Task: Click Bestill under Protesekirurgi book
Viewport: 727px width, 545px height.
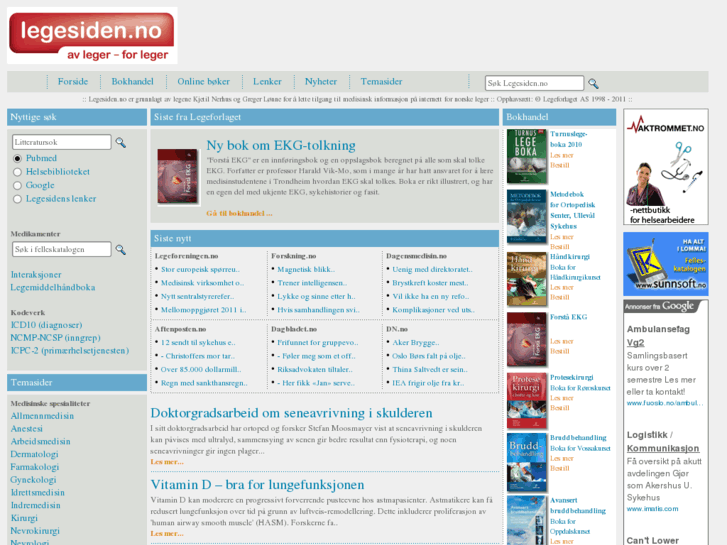Action: tap(560, 408)
